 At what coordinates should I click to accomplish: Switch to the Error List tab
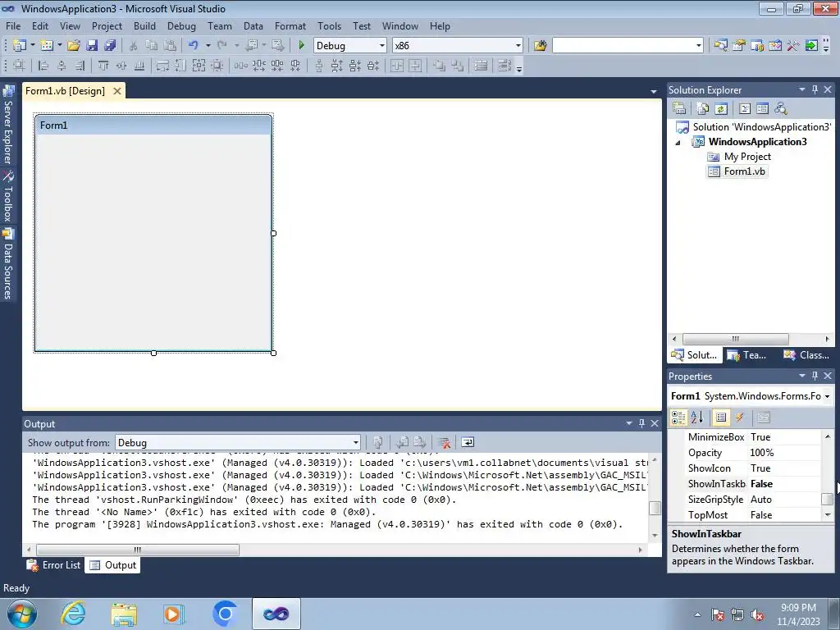click(54, 565)
